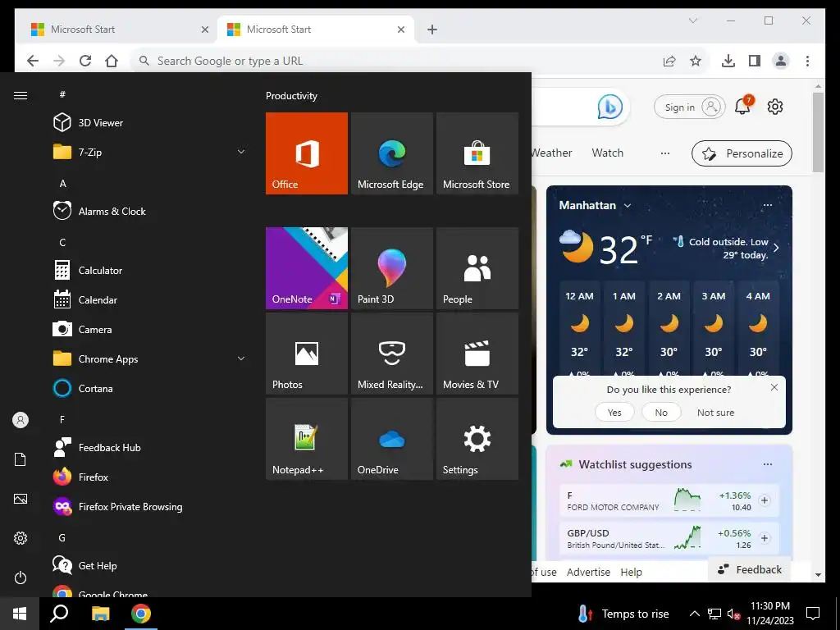Open the Office tile
840x630 pixels.
click(307, 153)
